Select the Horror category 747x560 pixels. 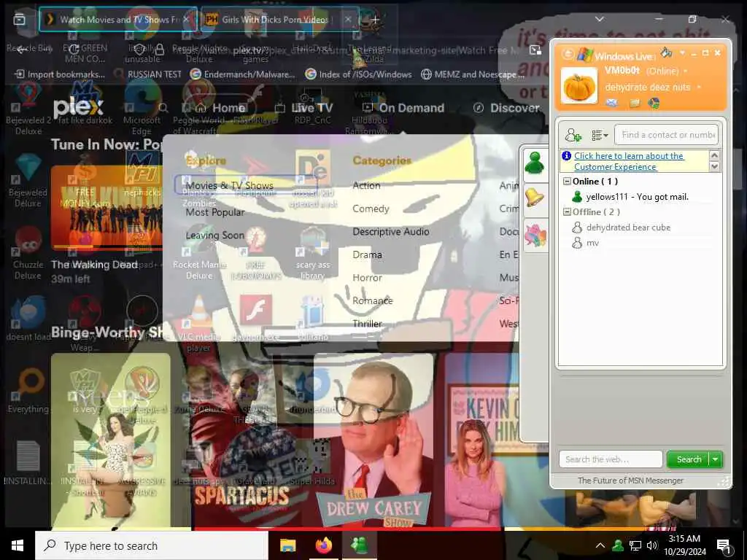(368, 278)
